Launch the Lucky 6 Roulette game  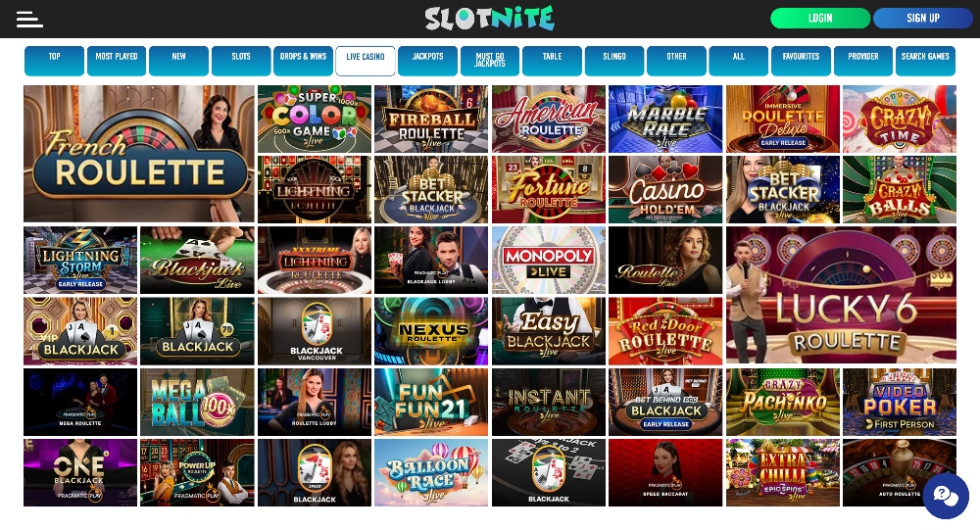click(841, 295)
